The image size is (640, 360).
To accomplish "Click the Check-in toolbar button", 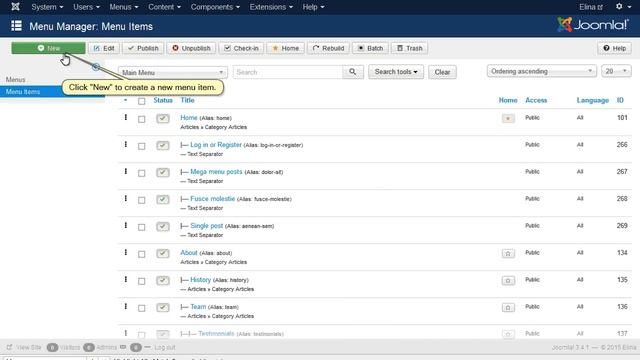I will click(x=241, y=48).
